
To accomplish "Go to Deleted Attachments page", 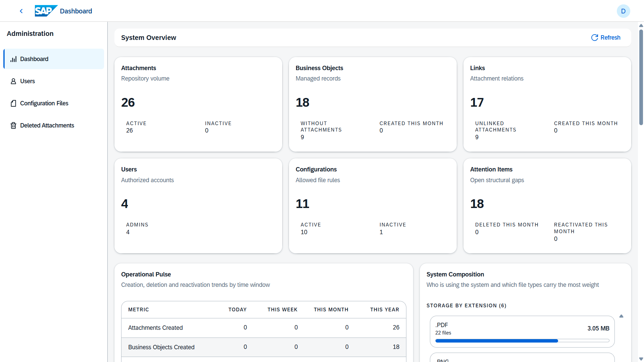I will click(54, 125).
